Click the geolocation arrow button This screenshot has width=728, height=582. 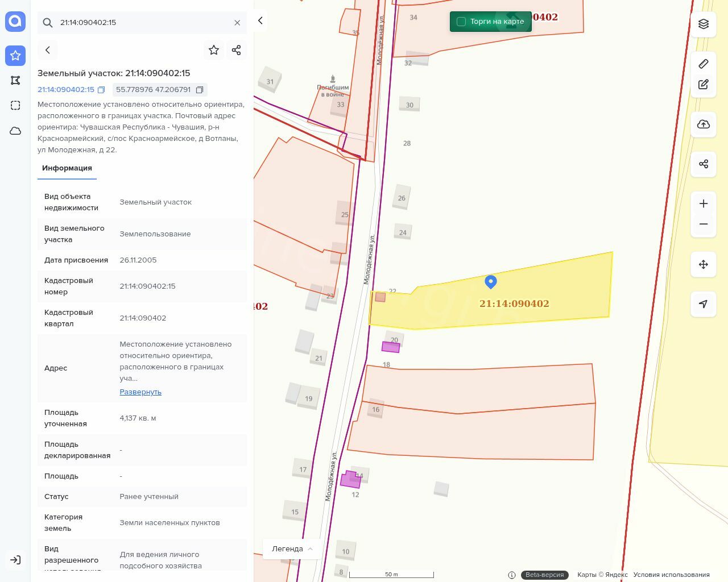point(704,304)
